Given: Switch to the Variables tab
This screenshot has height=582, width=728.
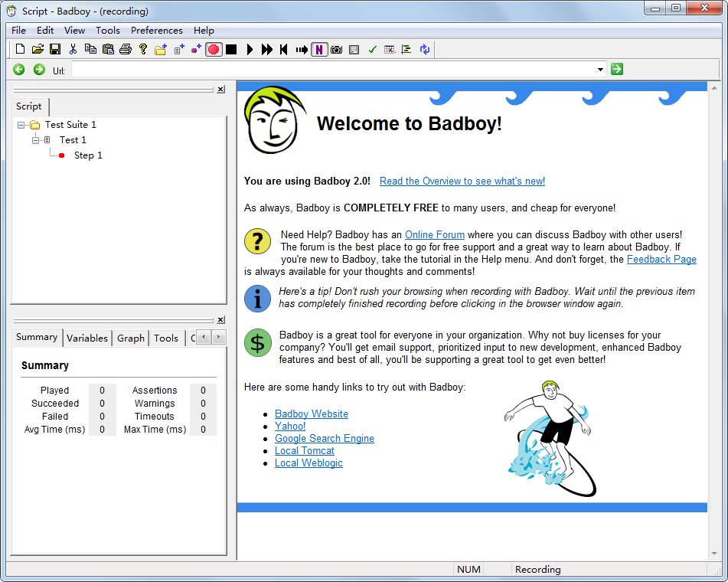Looking at the screenshot, I should coord(87,338).
